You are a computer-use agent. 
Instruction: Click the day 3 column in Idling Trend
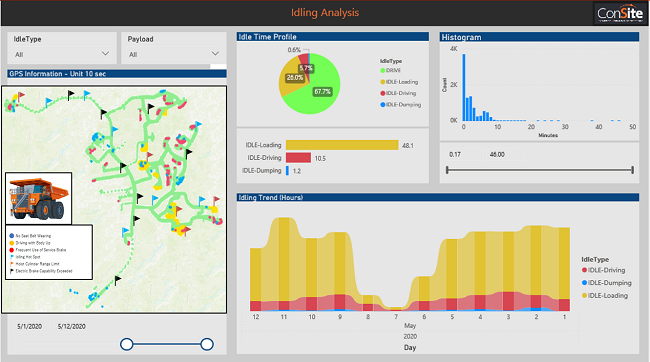pyautogui.click(x=508, y=271)
